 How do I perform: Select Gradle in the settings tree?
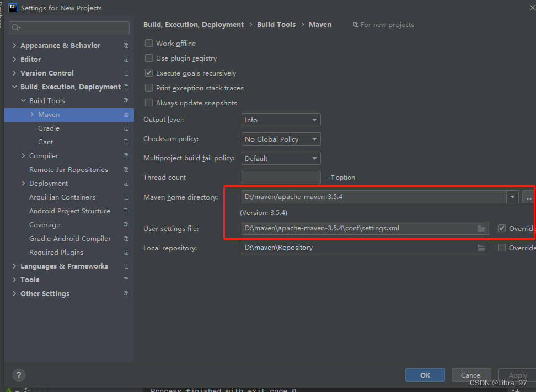[x=49, y=128]
